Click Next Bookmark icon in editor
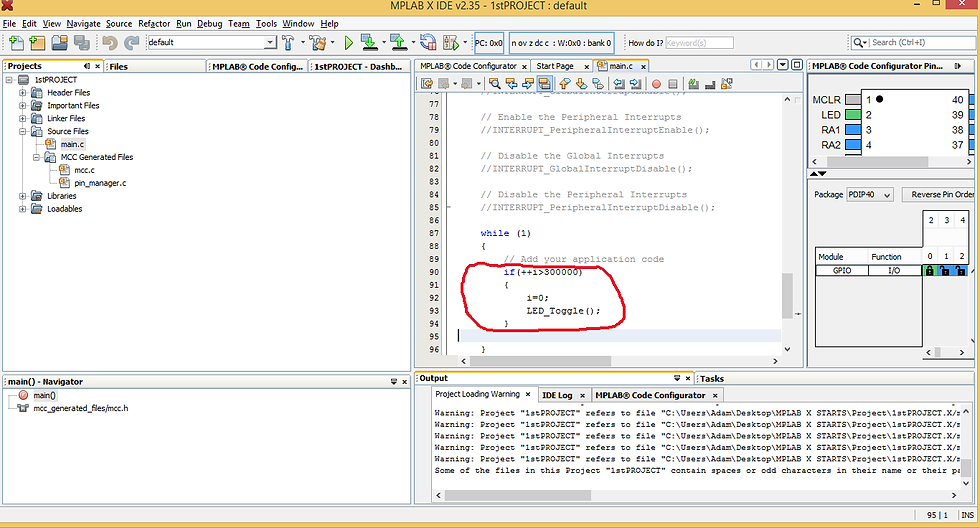This screenshot has height=528, width=980. pos(581,84)
